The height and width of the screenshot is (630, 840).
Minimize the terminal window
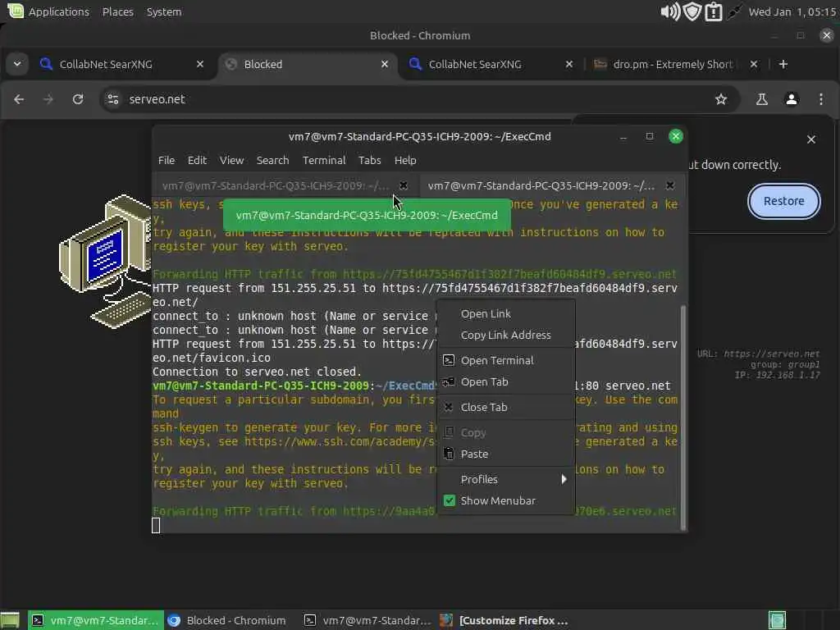[x=623, y=137]
